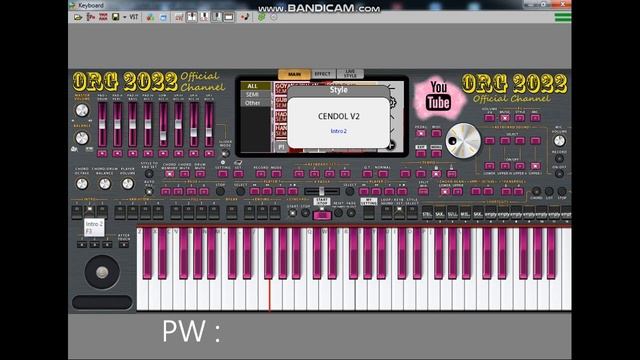Viewport: 640px width, 360px height.
Task: Click the pink Start/Stop button
Action: 322,215
